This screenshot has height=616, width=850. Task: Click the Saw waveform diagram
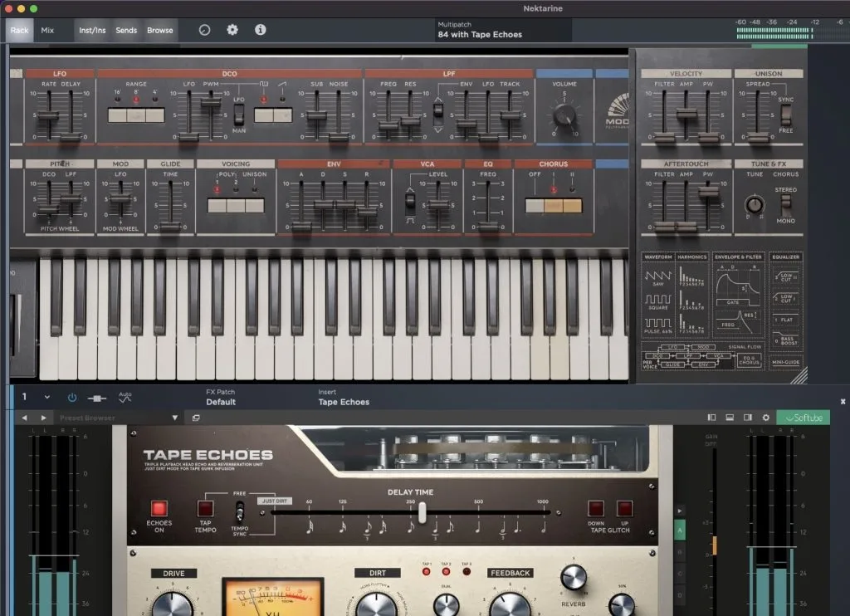click(657, 278)
